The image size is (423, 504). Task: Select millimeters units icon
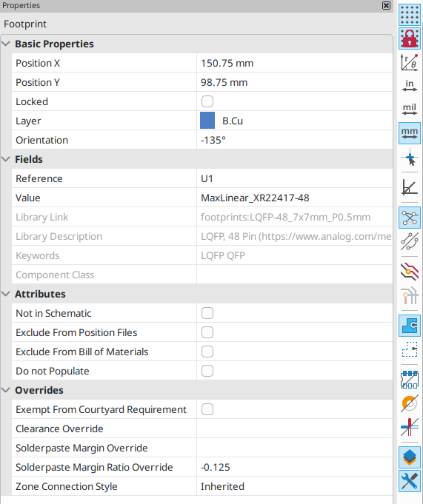410,133
